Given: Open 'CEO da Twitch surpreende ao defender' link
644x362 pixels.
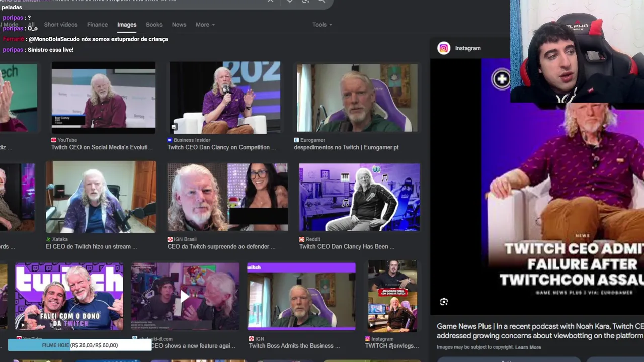Looking at the screenshot, I should 221,246.
